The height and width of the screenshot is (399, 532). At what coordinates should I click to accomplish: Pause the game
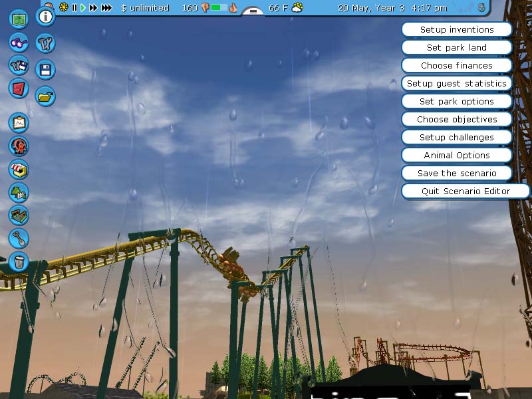(x=74, y=7)
